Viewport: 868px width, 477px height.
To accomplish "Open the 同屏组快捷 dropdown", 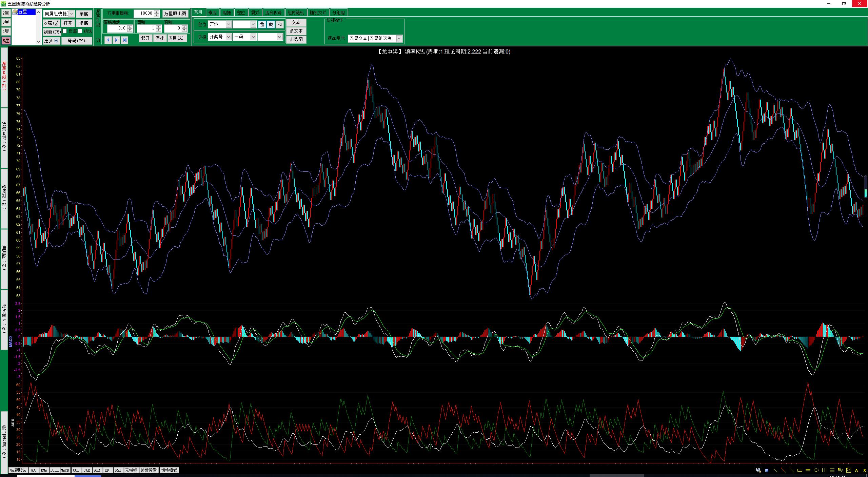I will [x=71, y=14].
